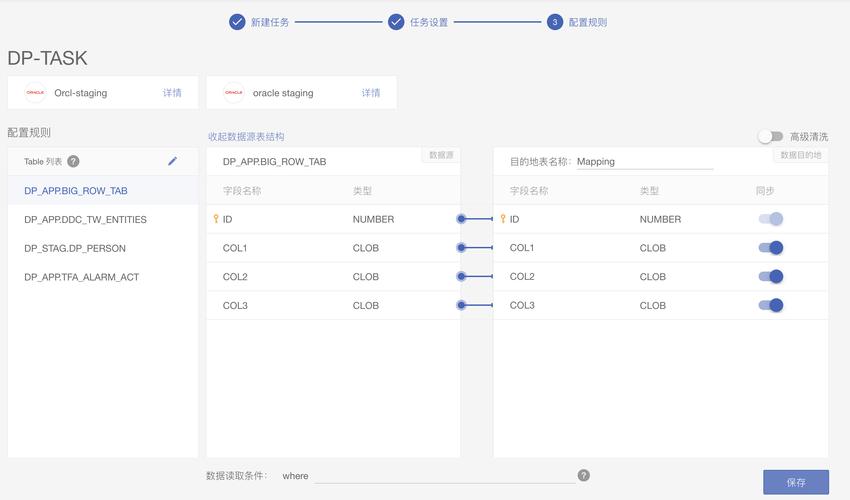
Task: Click CLOB type in destination COL2 row
Action: 653,277
